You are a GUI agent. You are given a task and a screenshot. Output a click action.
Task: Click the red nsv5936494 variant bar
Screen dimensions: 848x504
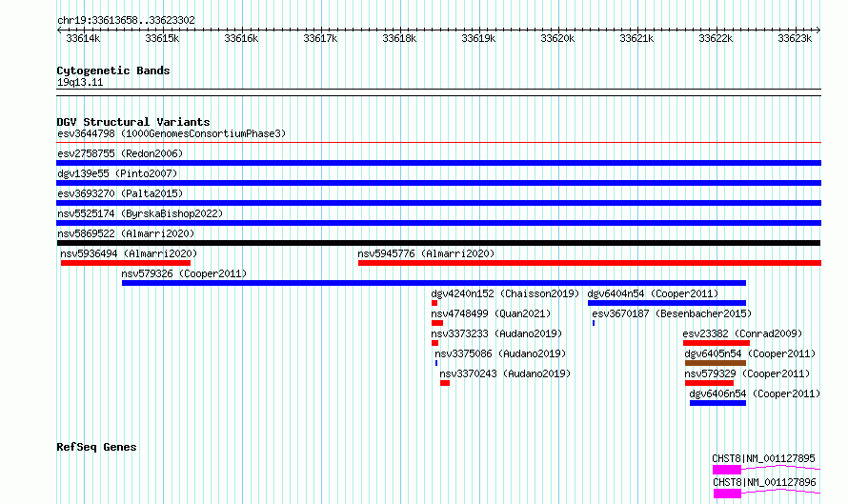tap(126, 263)
